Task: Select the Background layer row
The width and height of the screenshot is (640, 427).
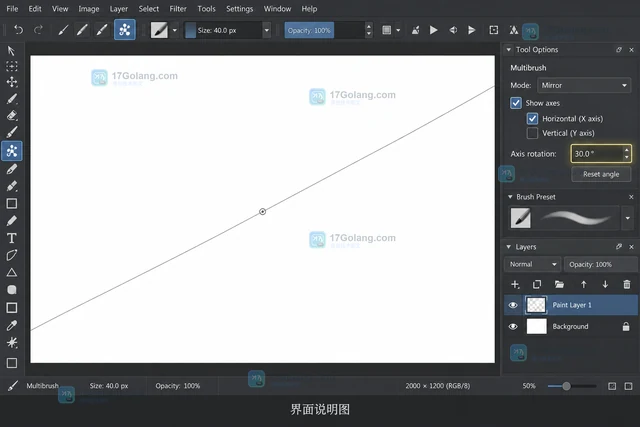Action: click(571, 327)
